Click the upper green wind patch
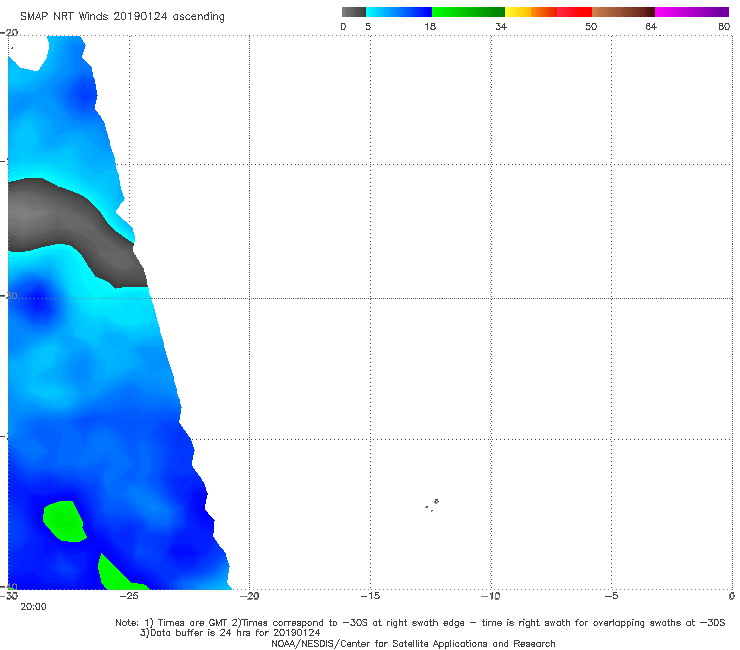Screen dimensions: 740x650 pyautogui.click(x=64, y=521)
